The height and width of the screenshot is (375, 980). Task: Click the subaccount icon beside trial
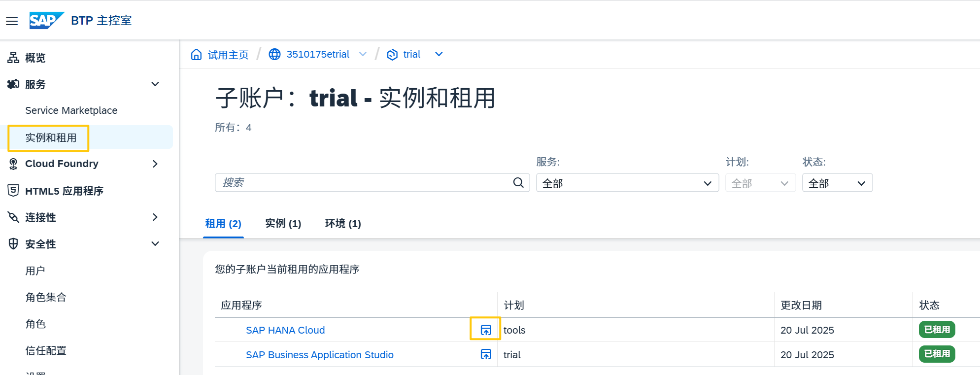tap(392, 54)
